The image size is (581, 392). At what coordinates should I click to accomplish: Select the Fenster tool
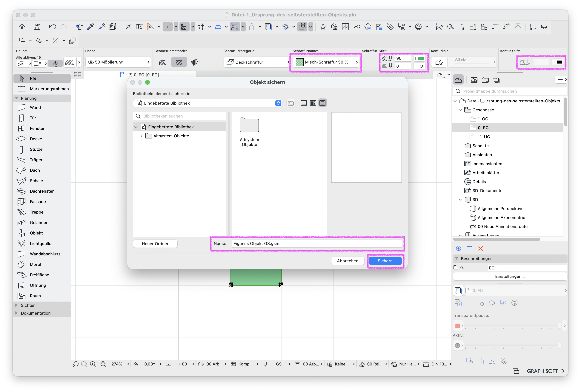tap(42, 128)
